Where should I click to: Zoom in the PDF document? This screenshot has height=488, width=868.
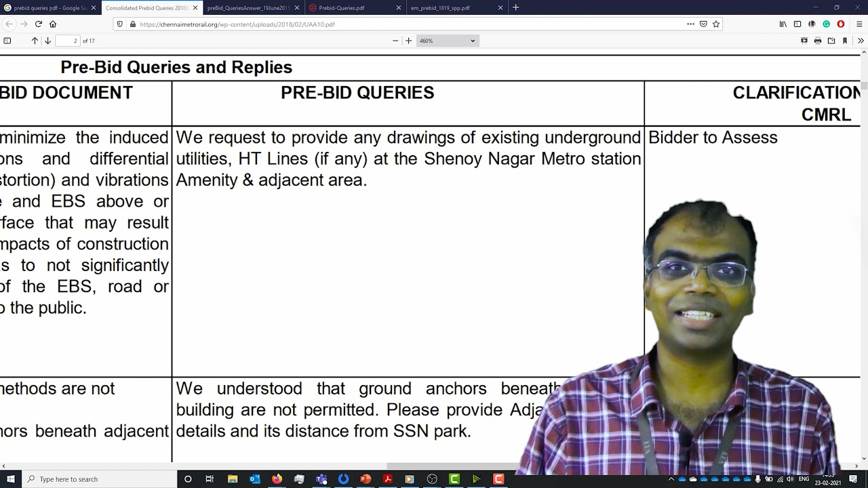(x=408, y=41)
